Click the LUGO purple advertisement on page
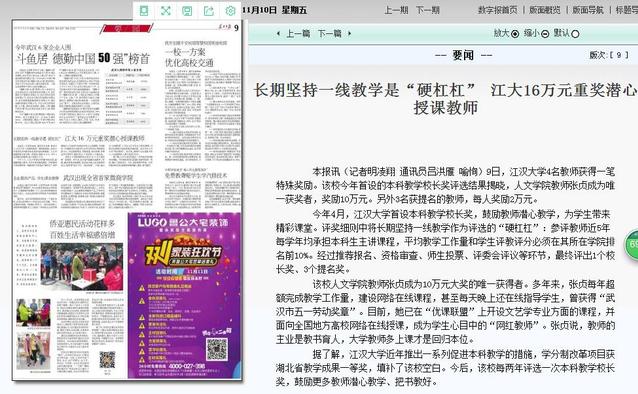 tap(184, 296)
